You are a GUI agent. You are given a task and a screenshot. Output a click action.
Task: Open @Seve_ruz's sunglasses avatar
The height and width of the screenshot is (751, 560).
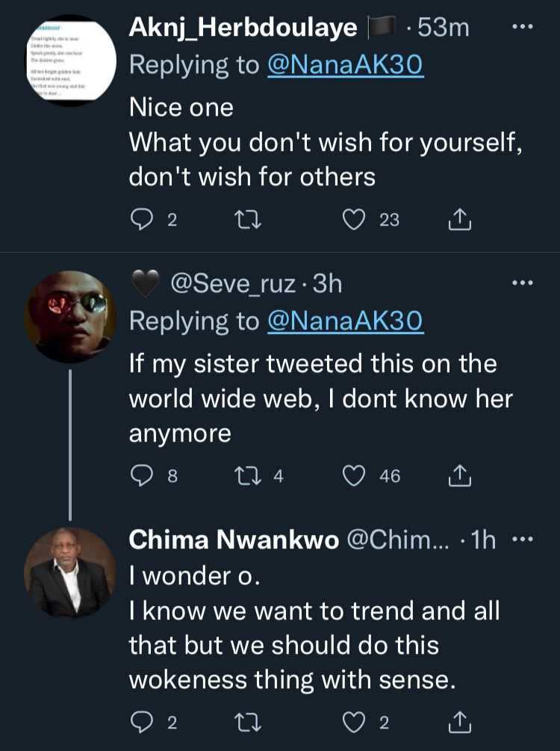tap(69, 317)
